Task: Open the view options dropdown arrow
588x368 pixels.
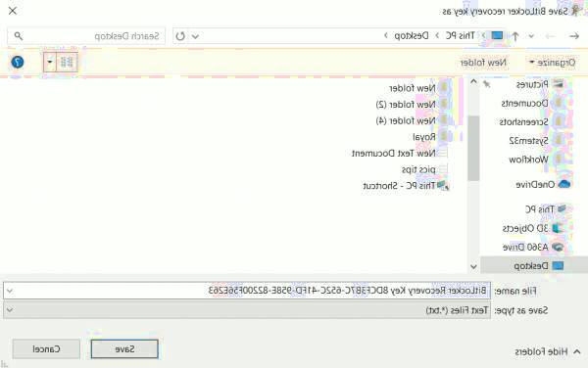Action: 50,62
